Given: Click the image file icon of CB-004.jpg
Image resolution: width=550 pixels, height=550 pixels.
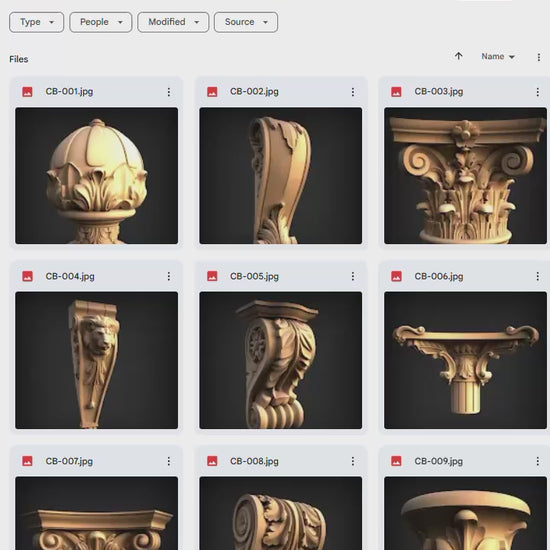Looking at the screenshot, I should [x=27, y=276].
